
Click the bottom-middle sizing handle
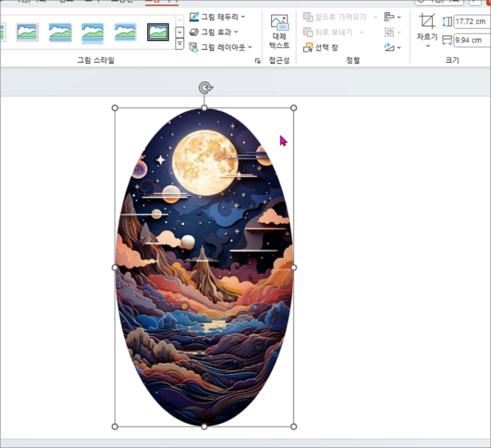coord(204,426)
